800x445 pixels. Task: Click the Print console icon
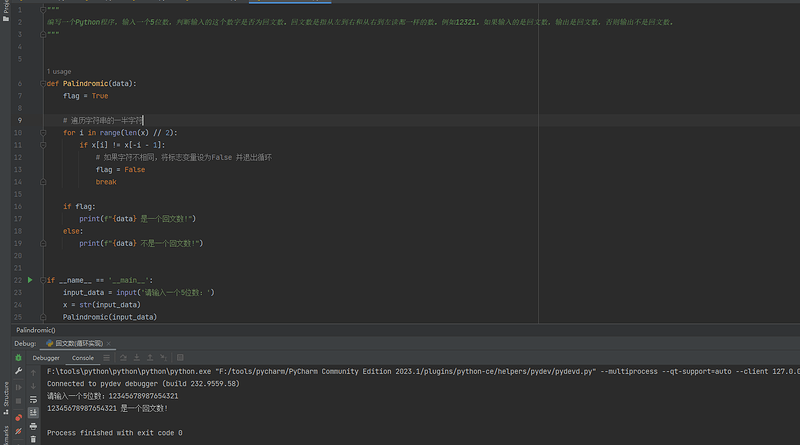coord(33,426)
